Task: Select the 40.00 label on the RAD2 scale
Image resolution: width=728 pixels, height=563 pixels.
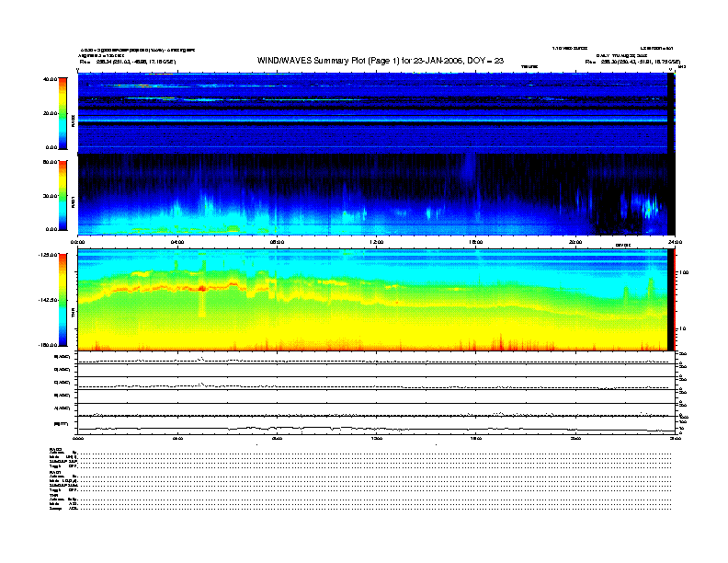Action: pos(50,79)
